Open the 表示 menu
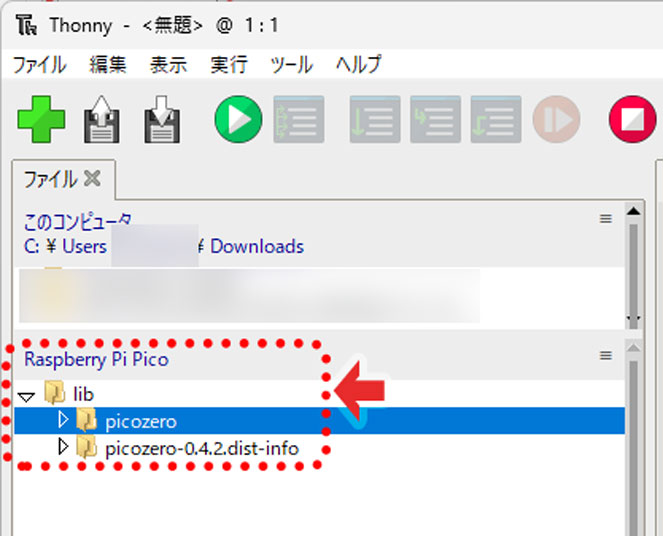 168,65
